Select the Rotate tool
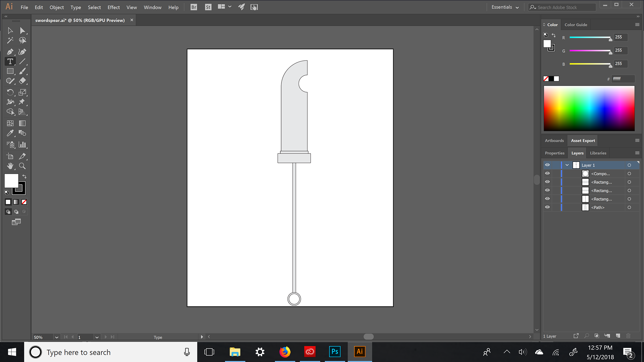This screenshot has width=644, height=362. pos(10,92)
